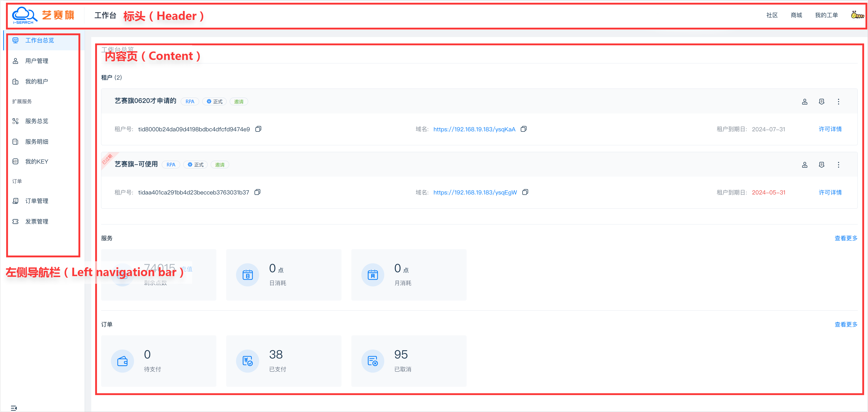This screenshot has height=412, width=868.
Task: Select 发票管理 in left navigation
Action: 36,221
